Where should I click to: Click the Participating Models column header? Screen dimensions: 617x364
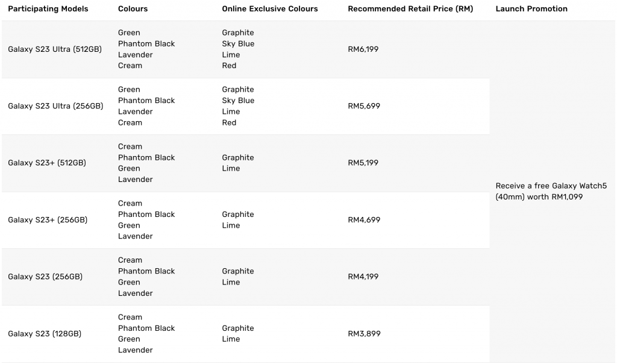[x=48, y=9]
